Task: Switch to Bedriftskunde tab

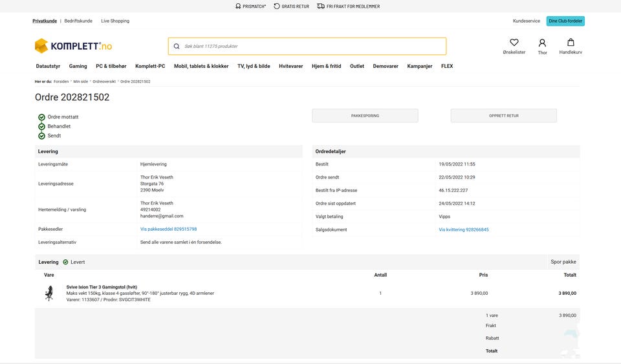Action: coord(78,21)
